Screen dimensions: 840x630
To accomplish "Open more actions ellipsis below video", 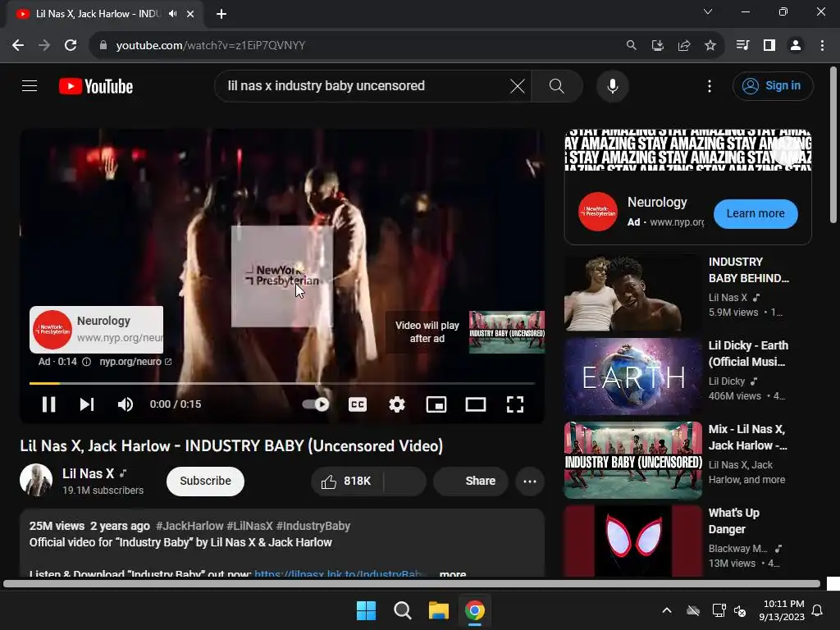I will (530, 481).
